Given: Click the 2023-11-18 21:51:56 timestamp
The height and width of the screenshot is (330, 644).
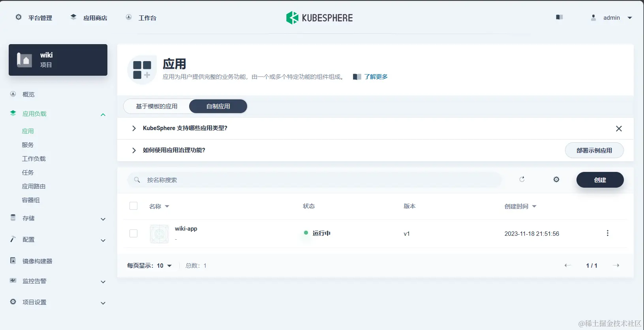Looking at the screenshot, I should [x=532, y=233].
